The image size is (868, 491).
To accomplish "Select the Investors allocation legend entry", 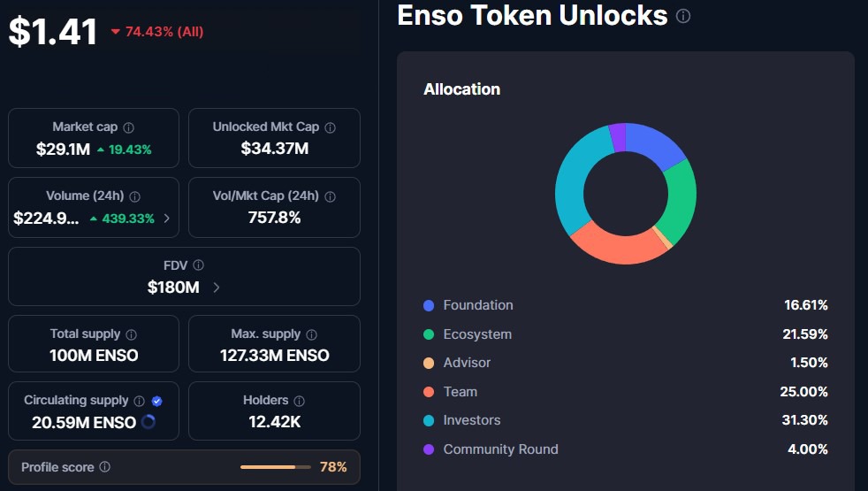I will pos(472,420).
